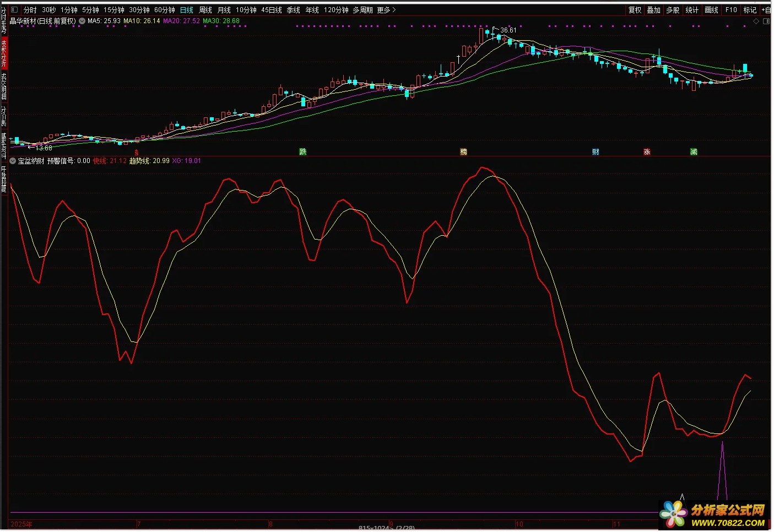The width and height of the screenshot is (774, 532).
Task: Open the 多周期 multi-period view
Action: tap(363, 10)
